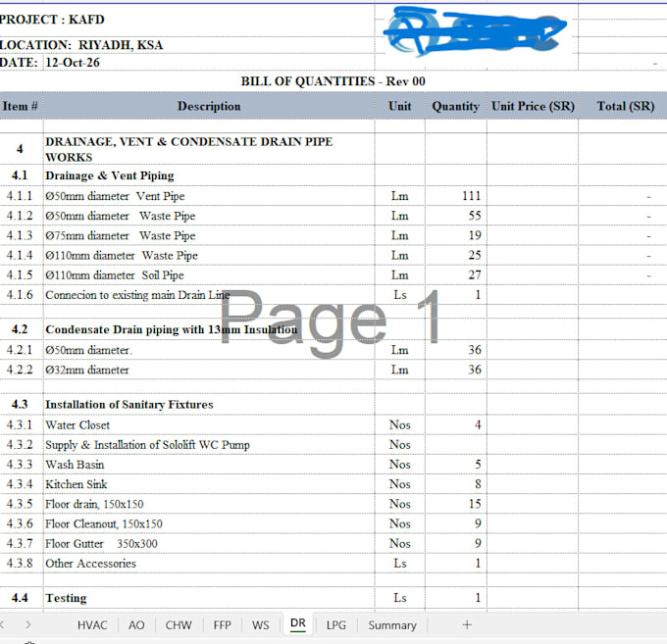
Task: Select item number 4.4 cell
Action: point(22,598)
